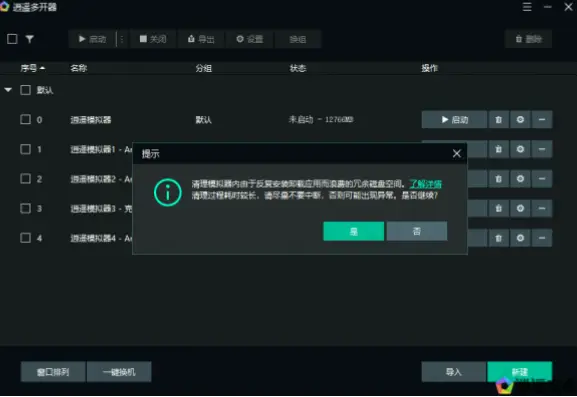Click the 状态 column header

[298, 68]
